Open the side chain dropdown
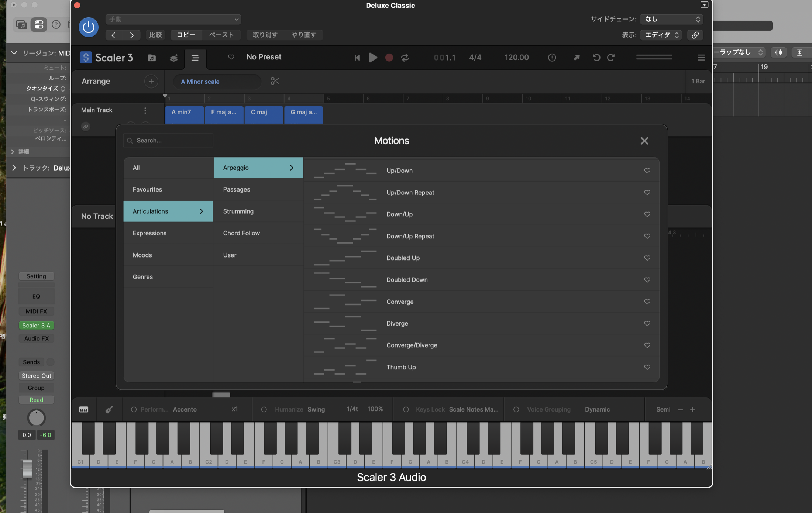The width and height of the screenshot is (812, 513). pos(671,19)
